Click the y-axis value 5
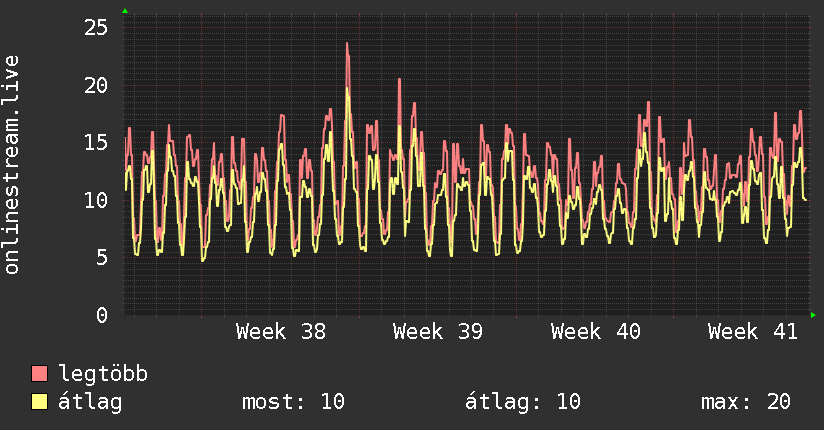 coord(102,258)
